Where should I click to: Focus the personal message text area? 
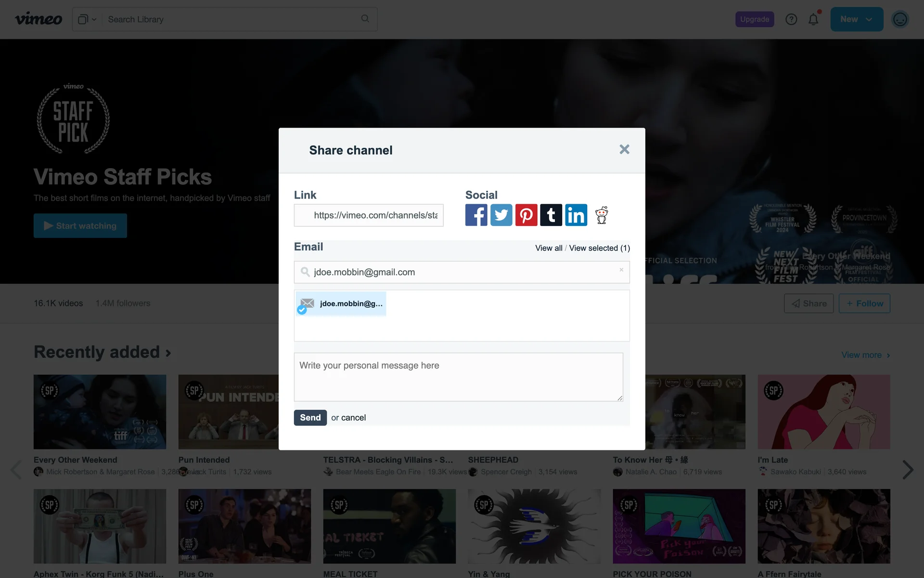coord(458,377)
